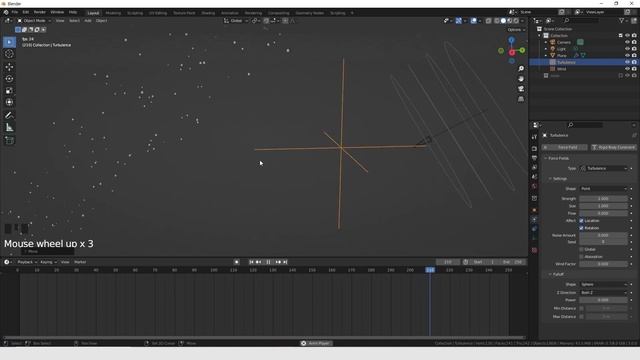Screen dimensions: 640x360
Task: Hide Camera object via eye icon
Action: point(627,42)
